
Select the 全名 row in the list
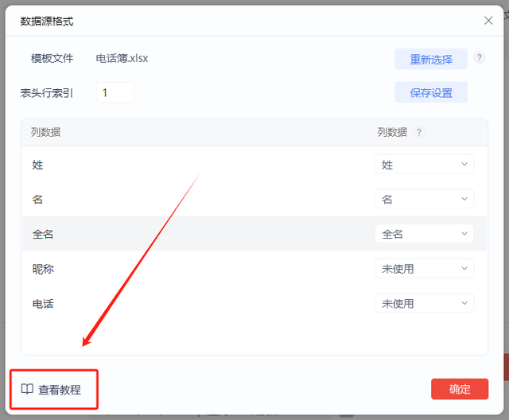tap(254, 234)
